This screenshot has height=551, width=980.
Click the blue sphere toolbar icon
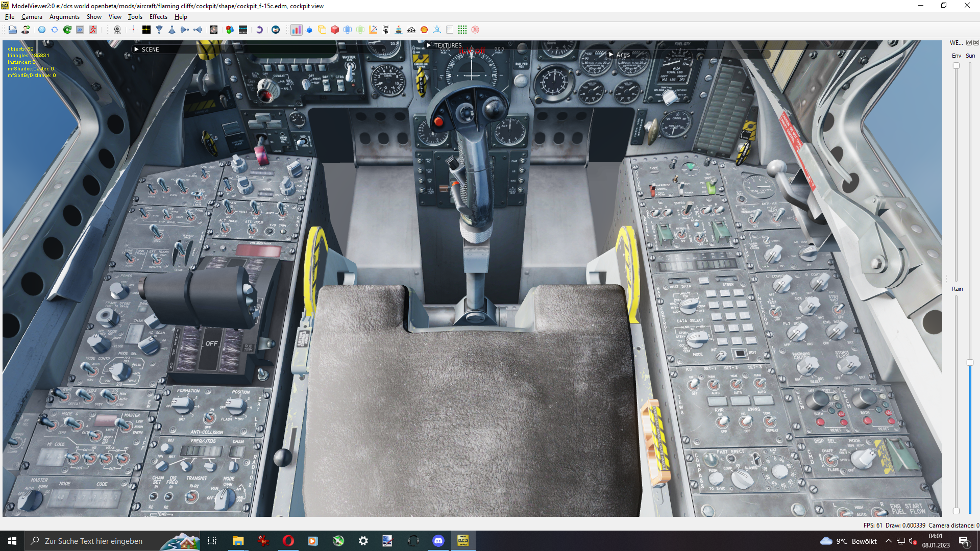click(x=42, y=30)
